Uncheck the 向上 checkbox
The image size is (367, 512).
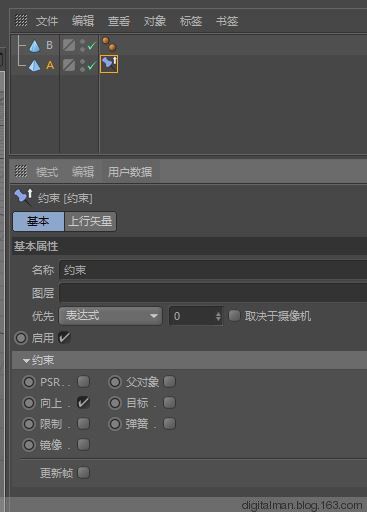pyautogui.click(x=83, y=403)
